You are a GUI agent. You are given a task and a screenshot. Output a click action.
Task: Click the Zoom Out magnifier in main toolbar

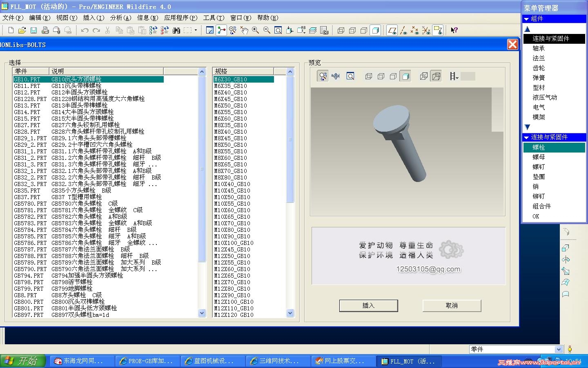click(267, 30)
